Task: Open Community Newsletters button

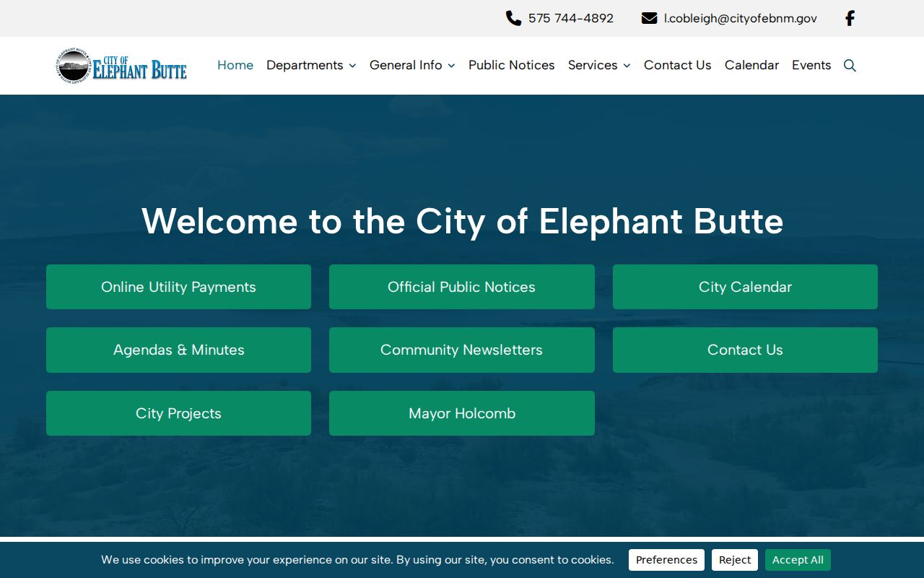Action: tap(462, 350)
